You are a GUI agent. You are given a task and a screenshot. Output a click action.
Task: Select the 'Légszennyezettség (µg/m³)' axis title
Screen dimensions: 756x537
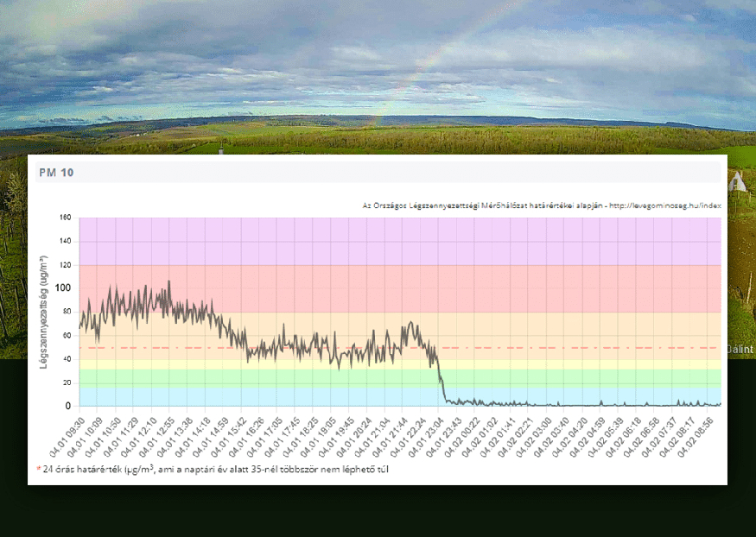click(x=44, y=312)
